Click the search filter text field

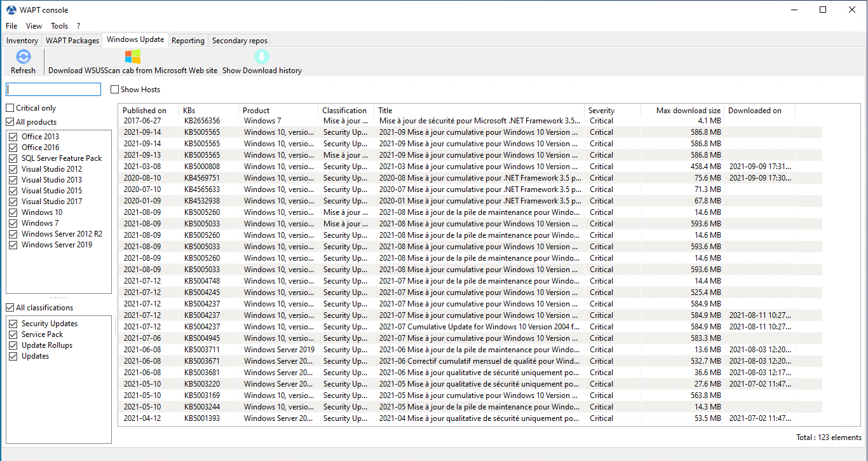[x=53, y=90]
